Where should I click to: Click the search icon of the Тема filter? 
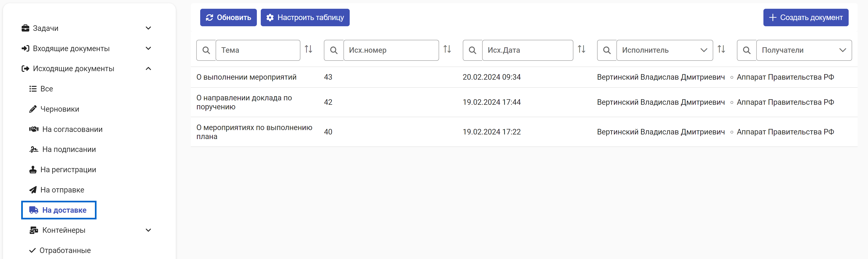click(206, 50)
